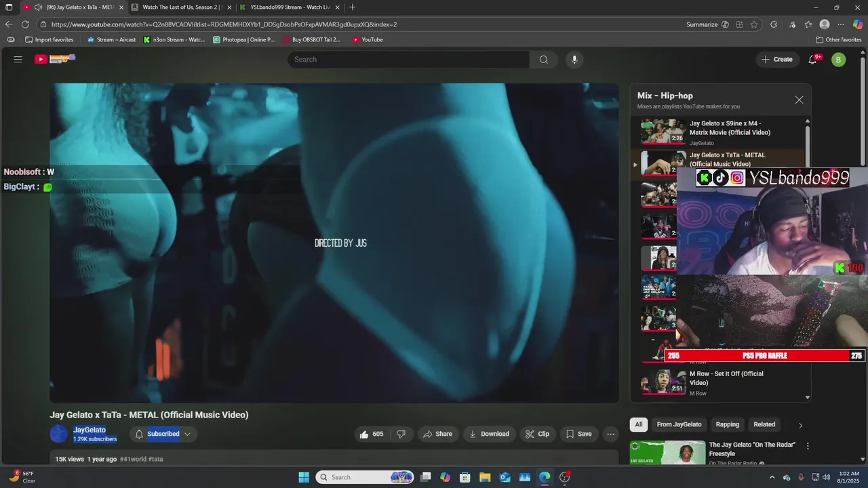Open the Import favorites bookmark
This screenshot has height=488, width=868.
[x=50, y=39]
